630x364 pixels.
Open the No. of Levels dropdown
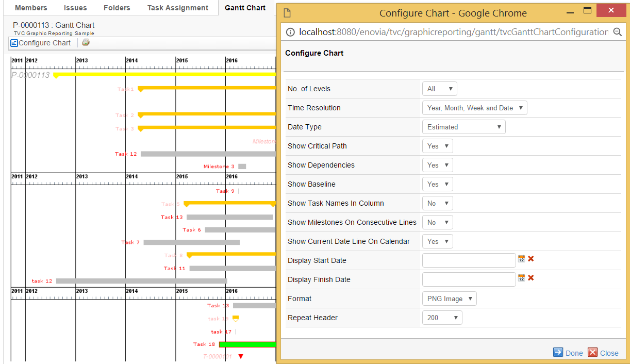439,89
